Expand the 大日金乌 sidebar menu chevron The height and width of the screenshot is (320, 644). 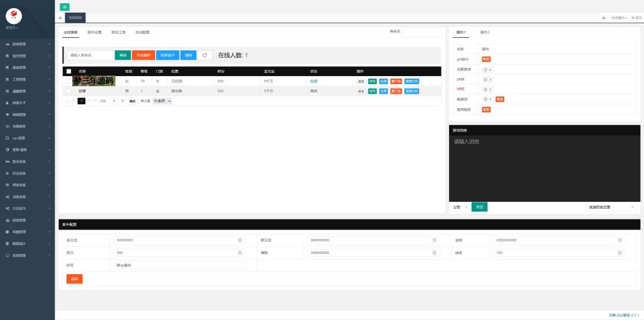coord(49,208)
